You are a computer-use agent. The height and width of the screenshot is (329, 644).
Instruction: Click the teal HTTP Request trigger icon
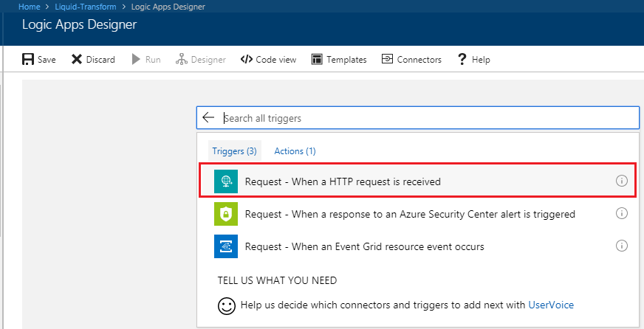pyautogui.click(x=226, y=181)
